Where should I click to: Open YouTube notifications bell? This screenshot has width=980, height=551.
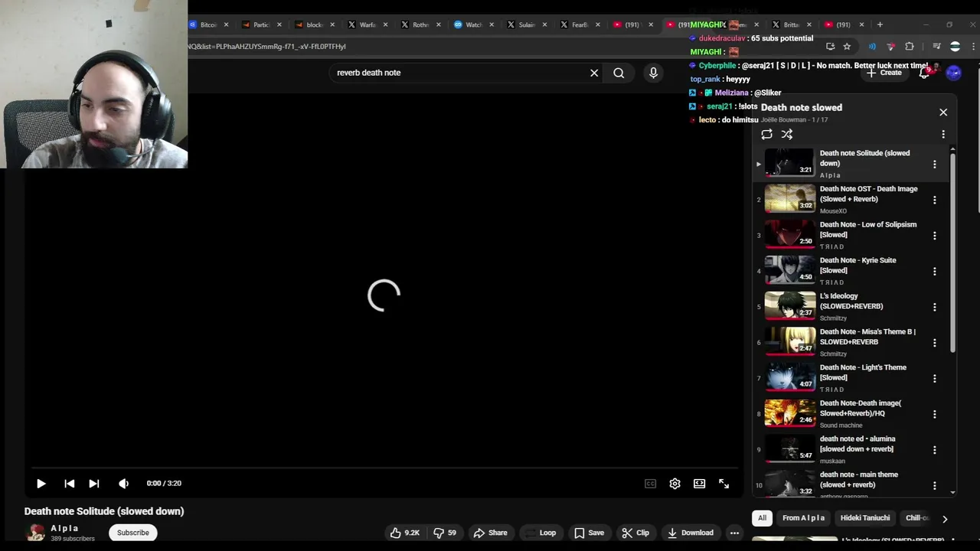coord(924,73)
